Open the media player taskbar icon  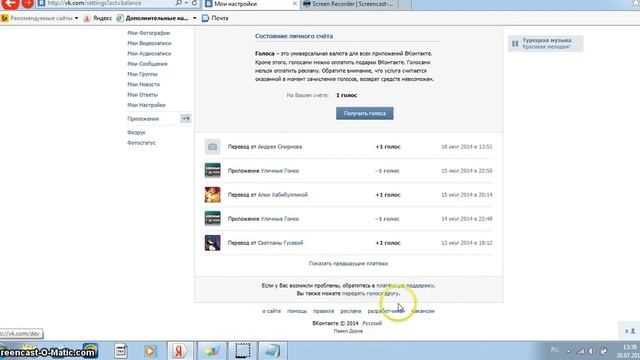click(150, 351)
